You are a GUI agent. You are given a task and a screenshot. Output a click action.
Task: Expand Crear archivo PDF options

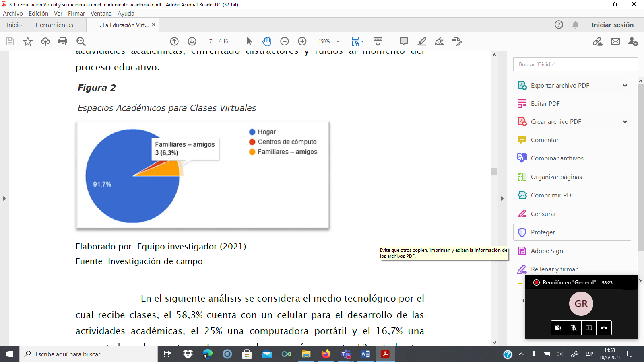625,121
